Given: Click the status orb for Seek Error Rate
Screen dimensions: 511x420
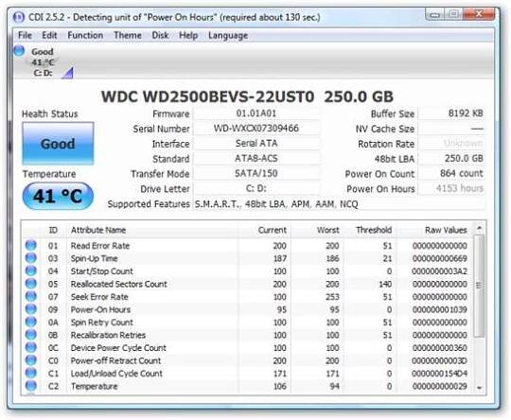Looking at the screenshot, I should 30,296.
